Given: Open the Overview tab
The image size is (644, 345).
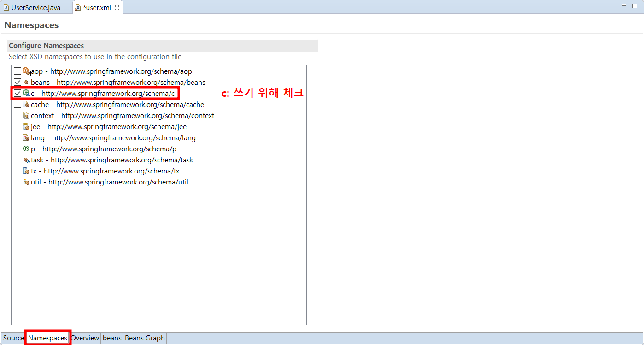Looking at the screenshot, I should (x=85, y=338).
